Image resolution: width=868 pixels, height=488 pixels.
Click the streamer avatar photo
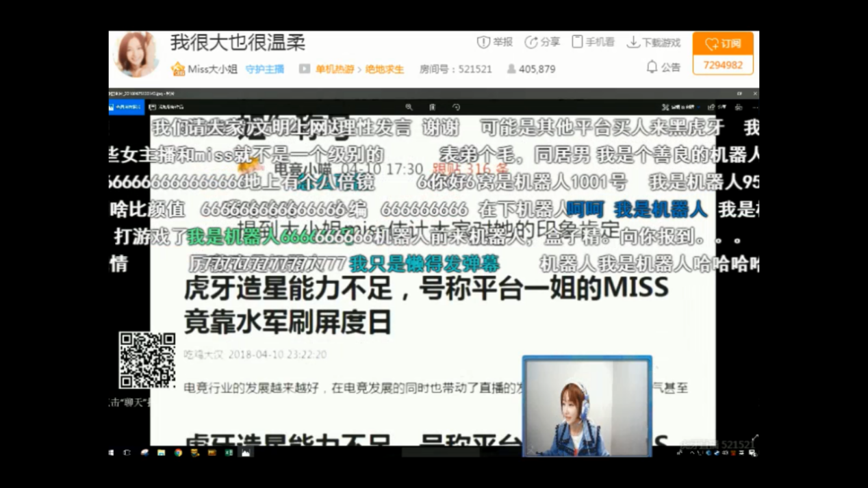135,54
